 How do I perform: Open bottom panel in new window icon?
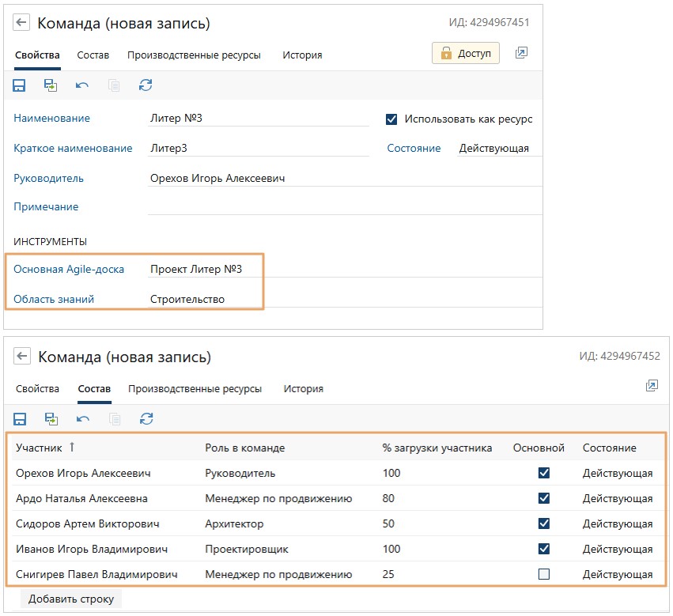(x=652, y=386)
